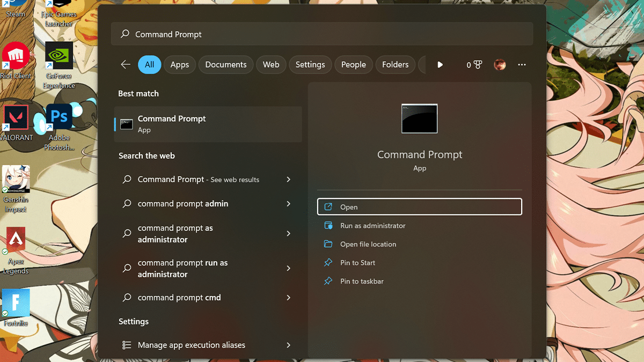Screen dimensions: 644x362
Task: Expand the 'command prompt admin' suggestion chevron
Action: [288, 204]
